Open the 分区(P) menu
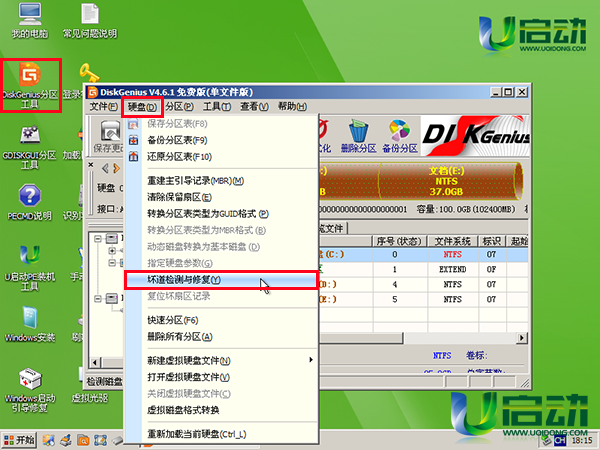600x450 pixels. (x=180, y=106)
